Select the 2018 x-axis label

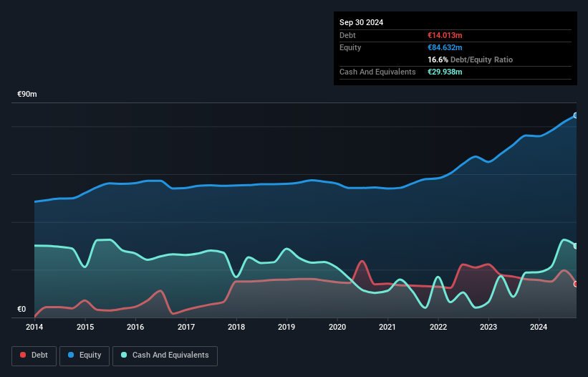click(236, 327)
